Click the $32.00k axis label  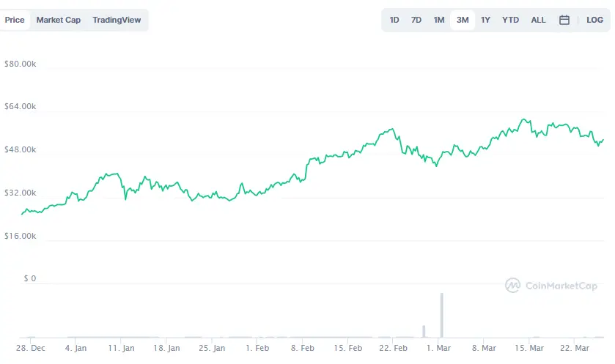point(20,193)
